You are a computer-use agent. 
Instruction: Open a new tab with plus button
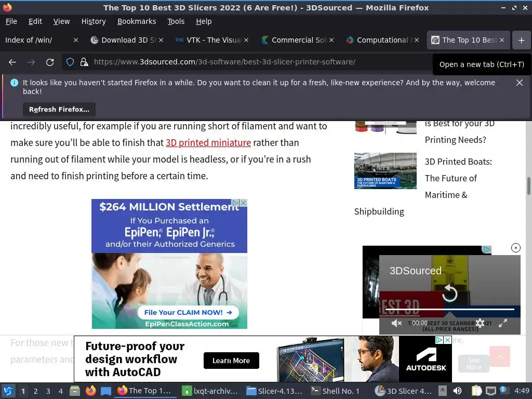pyautogui.click(x=521, y=41)
